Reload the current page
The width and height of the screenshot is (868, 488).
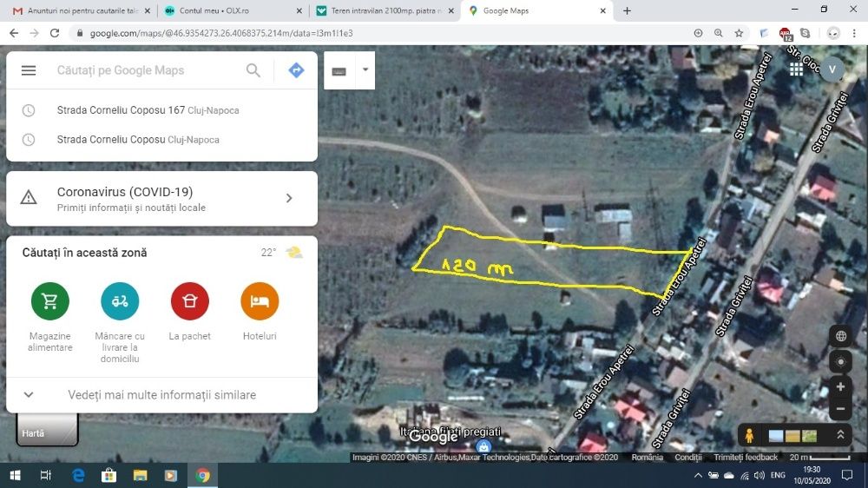(x=54, y=33)
